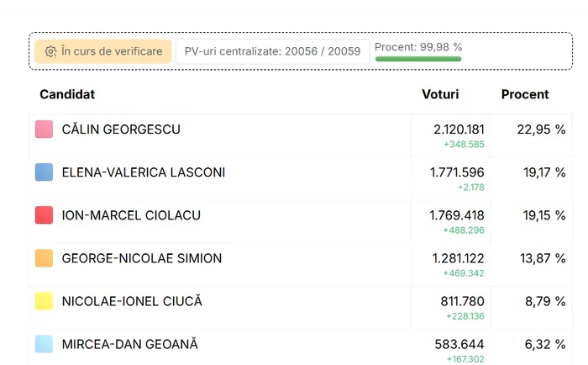Screen dimensions: 588x365
Task: Click the pink swatch for Călin Georgescu
Action: point(44,130)
